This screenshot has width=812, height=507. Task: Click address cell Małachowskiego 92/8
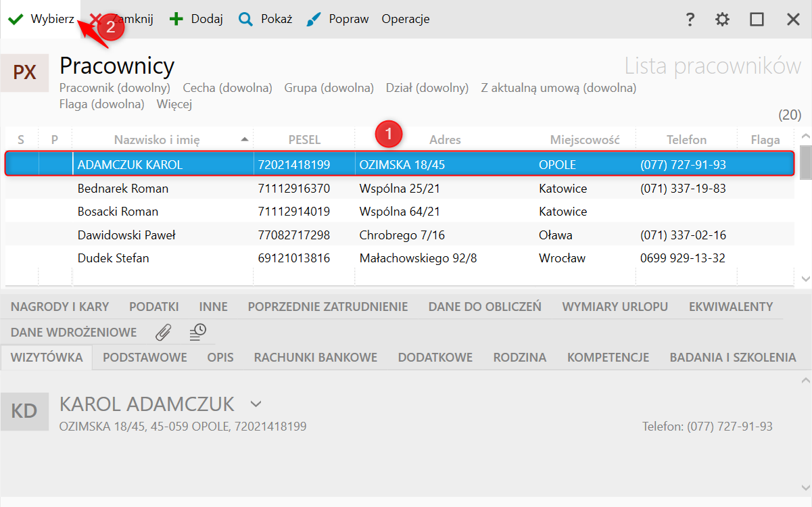(x=418, y=258)
